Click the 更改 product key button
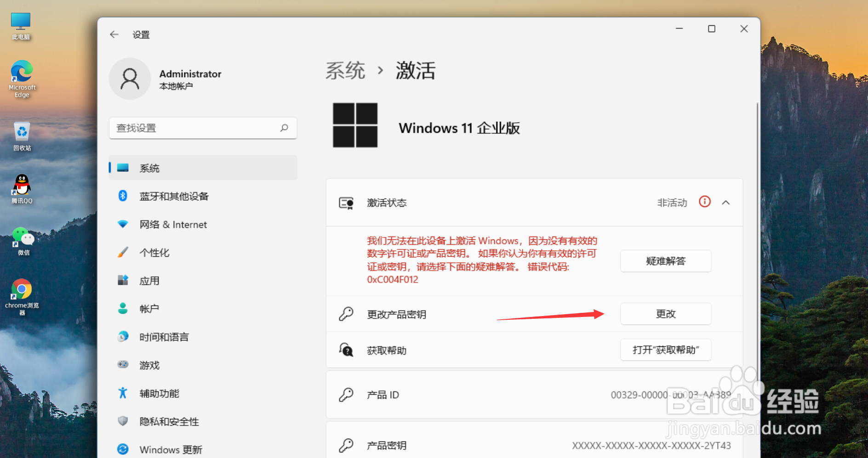868x458 pixels. tap(666, 314)
